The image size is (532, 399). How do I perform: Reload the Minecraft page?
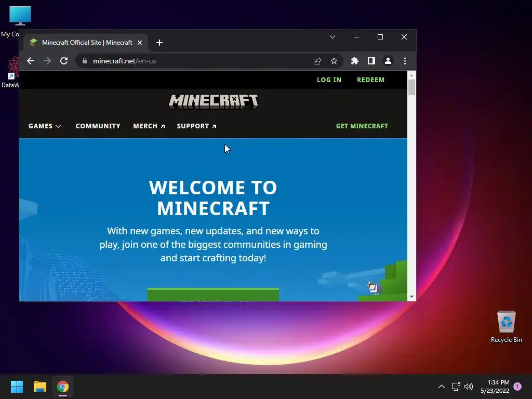click(x=64, y=61)
